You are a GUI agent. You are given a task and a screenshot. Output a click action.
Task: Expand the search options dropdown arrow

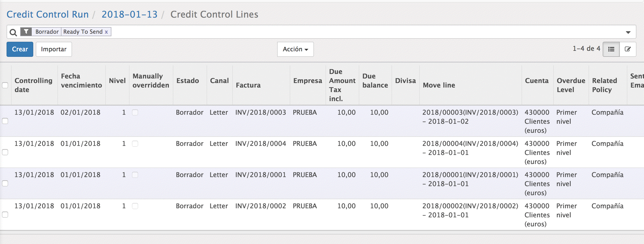(x=628, y=32)
